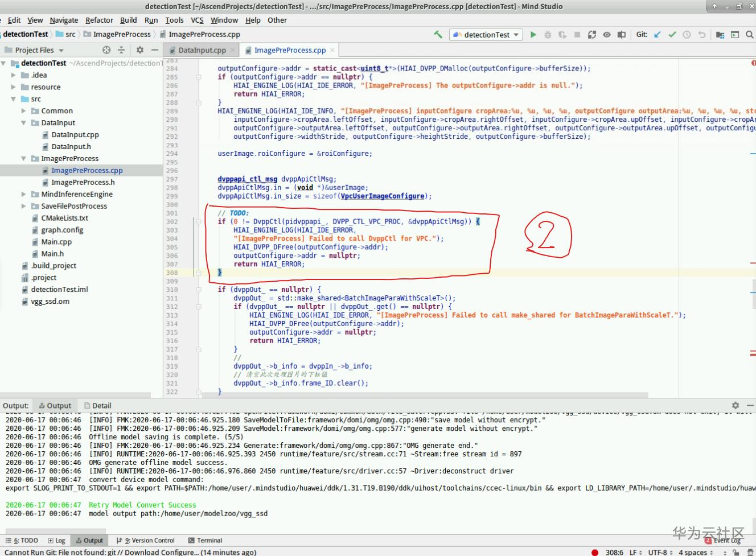Click the 308:6 cursor position indicator
756x556 pixels.
pos(614,552)
